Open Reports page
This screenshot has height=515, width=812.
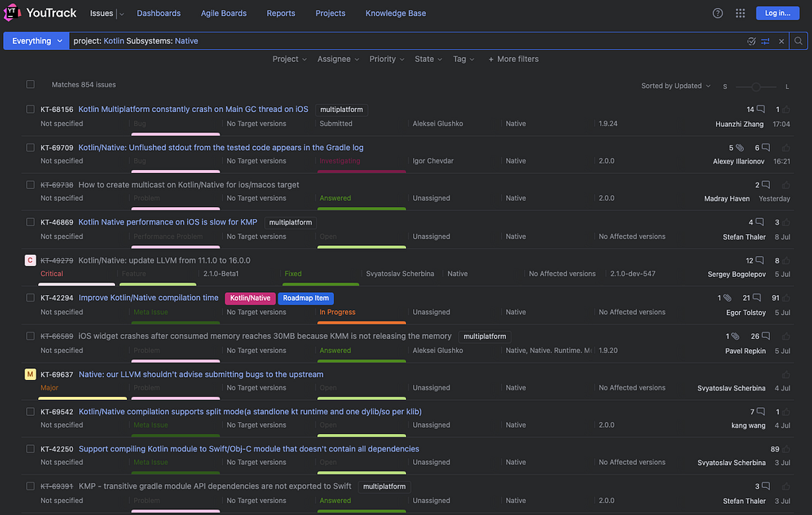(x=281, y=13)
